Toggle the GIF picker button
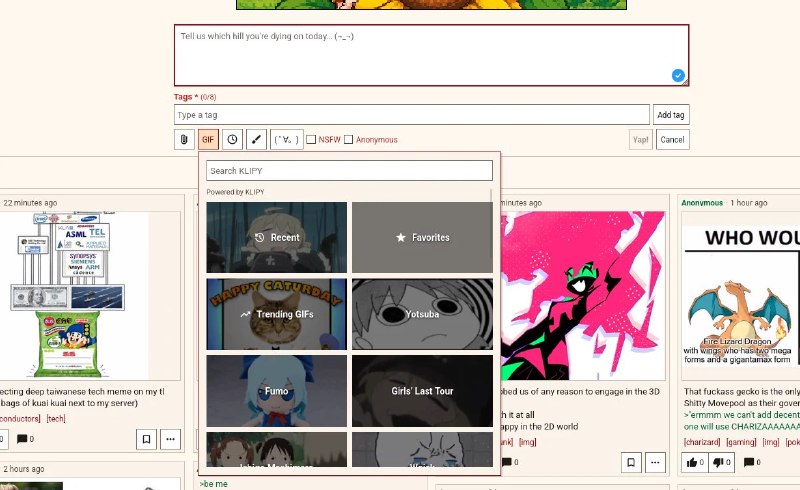Image resolution: width=800 pixels, height=490 pixels. click(208, 139)
